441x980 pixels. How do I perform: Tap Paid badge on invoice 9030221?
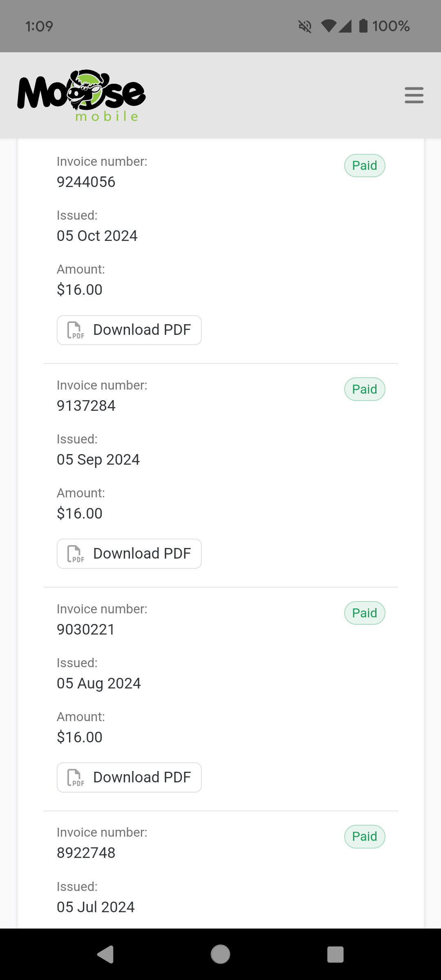pos(365,613)
